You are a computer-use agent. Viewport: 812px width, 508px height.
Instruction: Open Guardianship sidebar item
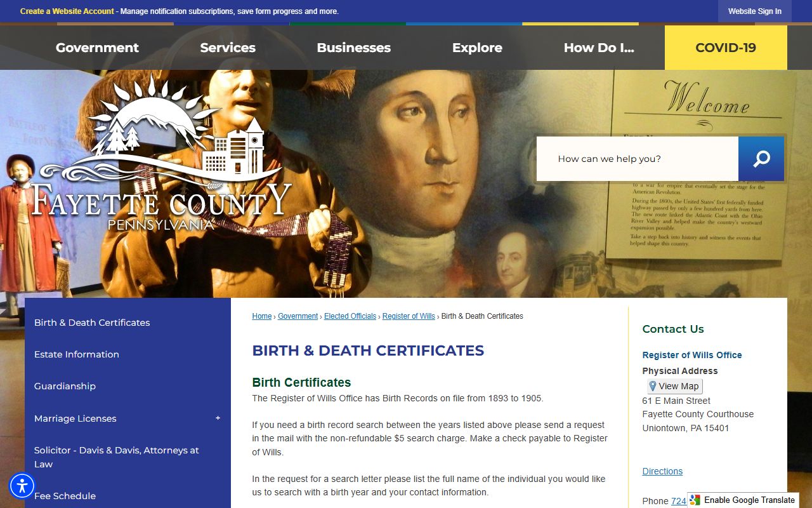click(x=128, y=386)
